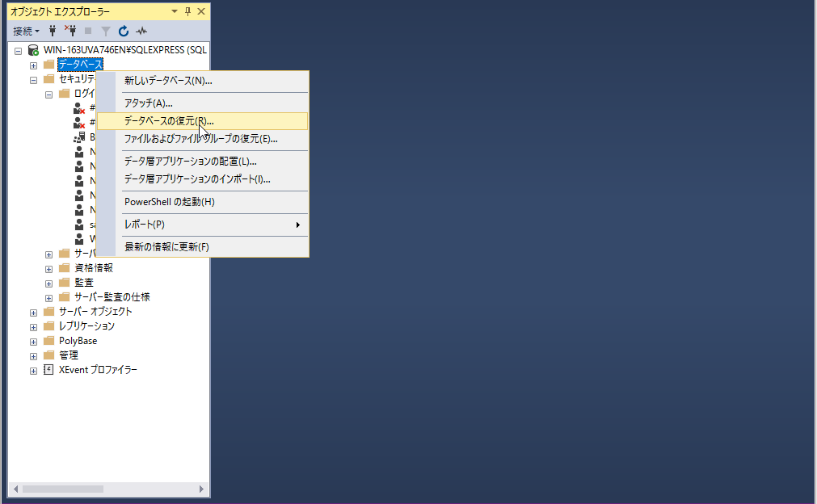Click PowerShell の起動(H) menu item
The height and width of the screenshot is (504, 817).
(169, 202)
